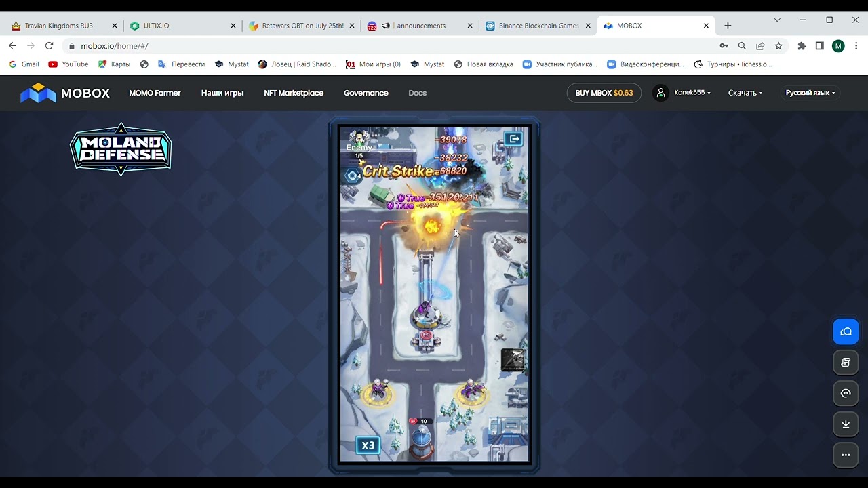Click the BUY MBOX $0.63 button
868x488 pixels.
point(604,93)
